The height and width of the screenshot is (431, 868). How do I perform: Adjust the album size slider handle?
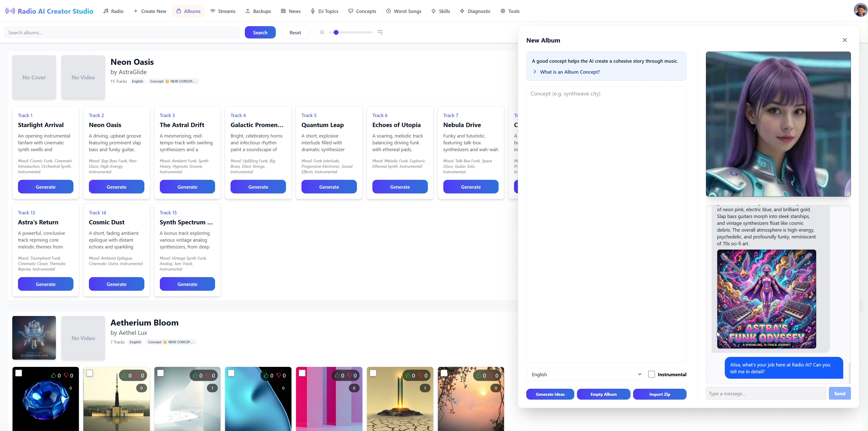pos(336,32)
